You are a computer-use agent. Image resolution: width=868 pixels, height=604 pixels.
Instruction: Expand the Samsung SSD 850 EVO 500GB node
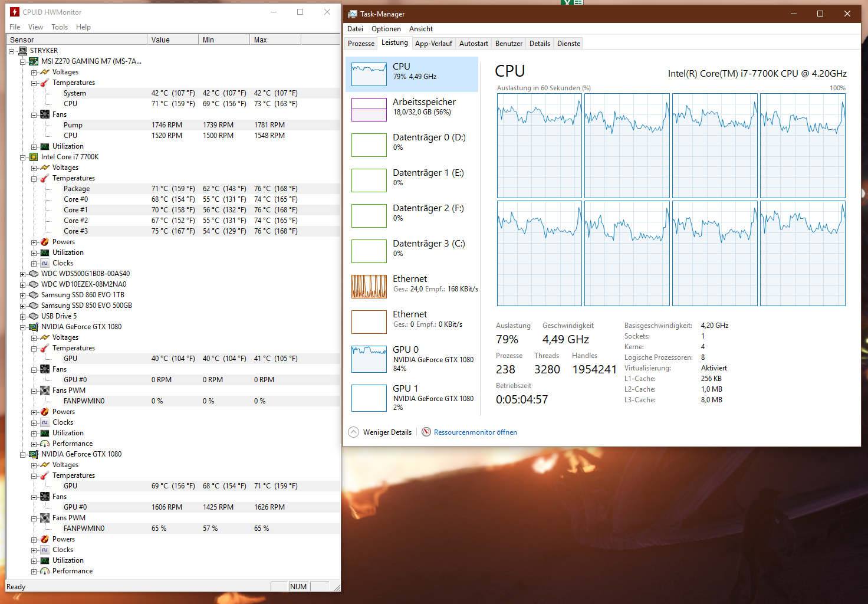tap(22, 306)
